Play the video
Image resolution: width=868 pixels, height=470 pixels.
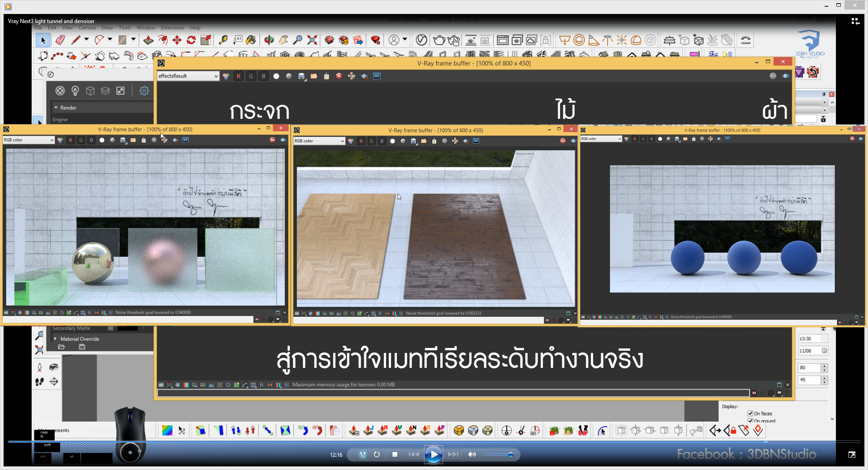434,455
